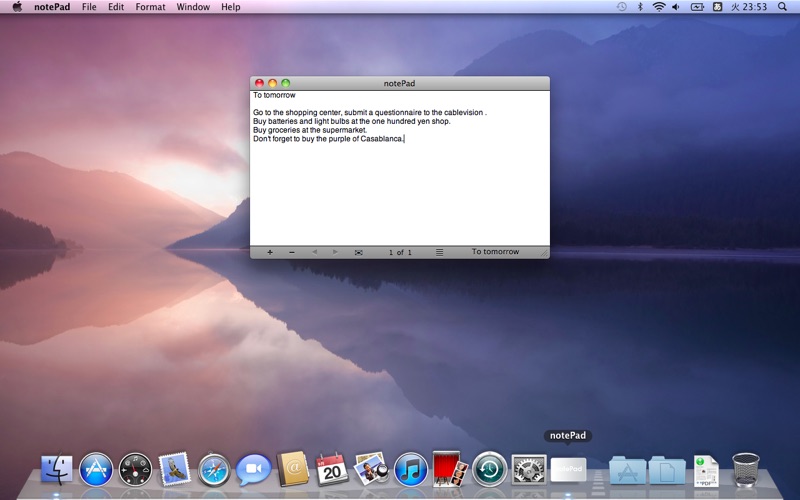Launch Safari from the Dock

214,470
